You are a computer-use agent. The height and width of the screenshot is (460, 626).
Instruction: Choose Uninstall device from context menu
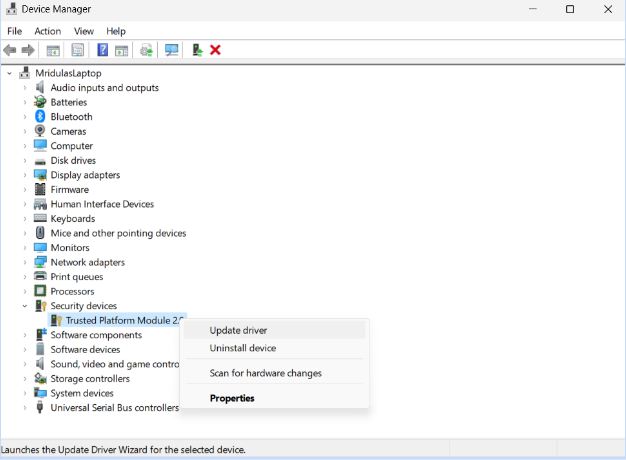coord(274,348)
